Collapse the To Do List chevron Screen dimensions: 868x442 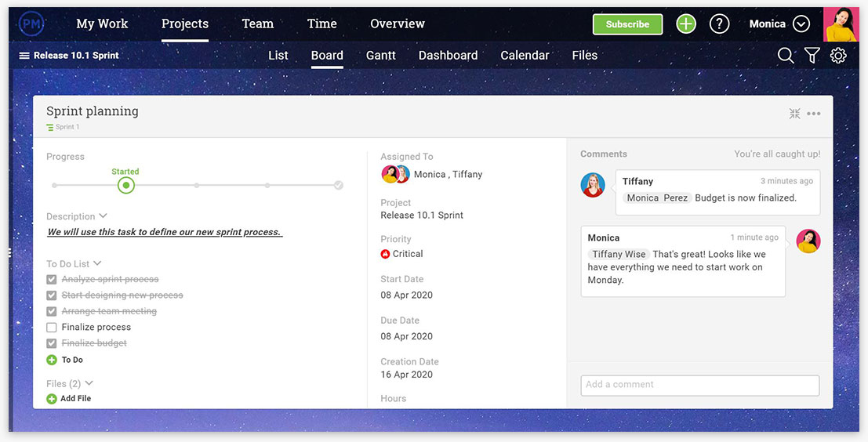point(97,263)
